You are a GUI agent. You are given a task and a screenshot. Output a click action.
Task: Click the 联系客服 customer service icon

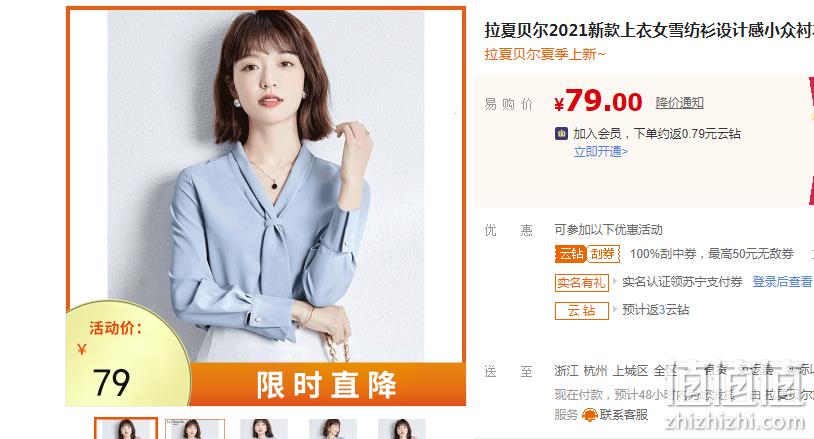589,415
